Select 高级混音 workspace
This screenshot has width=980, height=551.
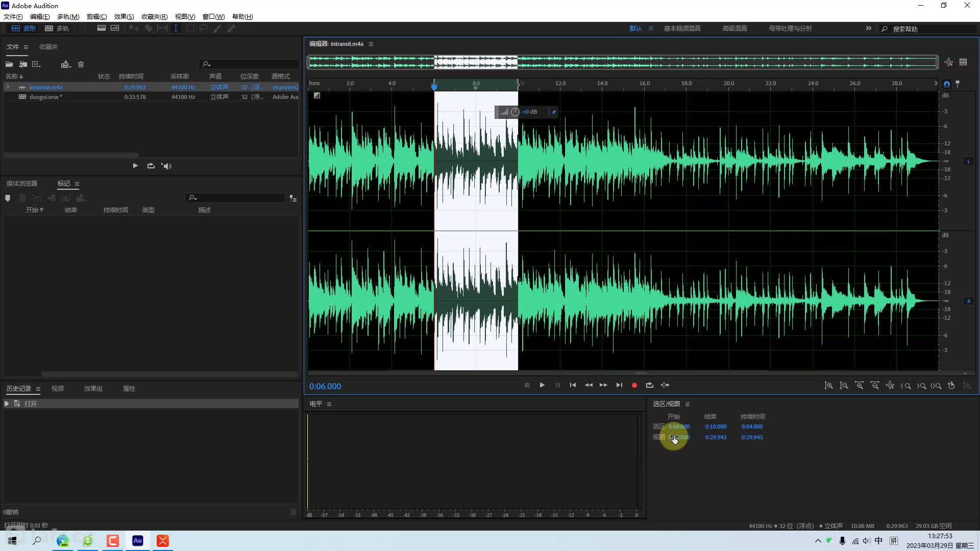pyautogui.click(x=734, y=29)
